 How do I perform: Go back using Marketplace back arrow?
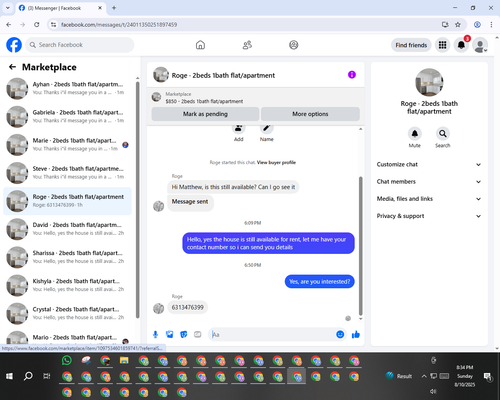pos(12,67)
